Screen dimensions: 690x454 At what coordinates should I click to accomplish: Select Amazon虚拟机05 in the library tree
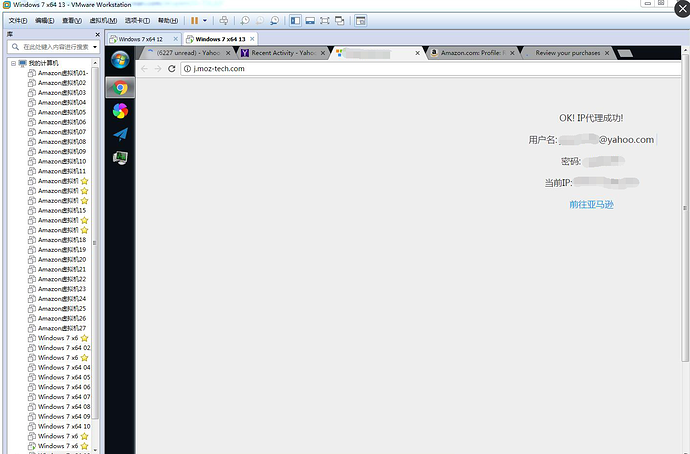(x=61, y=112)
